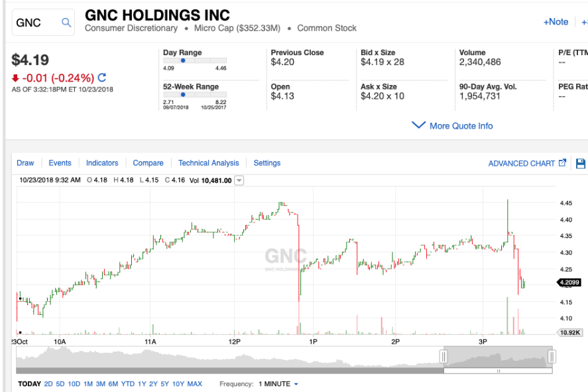
Task: Open the Events menu
Action: coord(60,163)
